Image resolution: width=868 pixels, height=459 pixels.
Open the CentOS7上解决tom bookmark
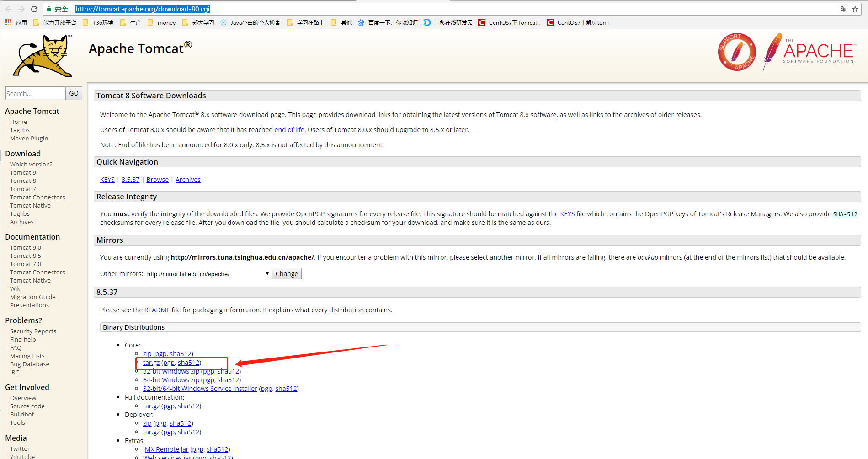click(578, 22)
